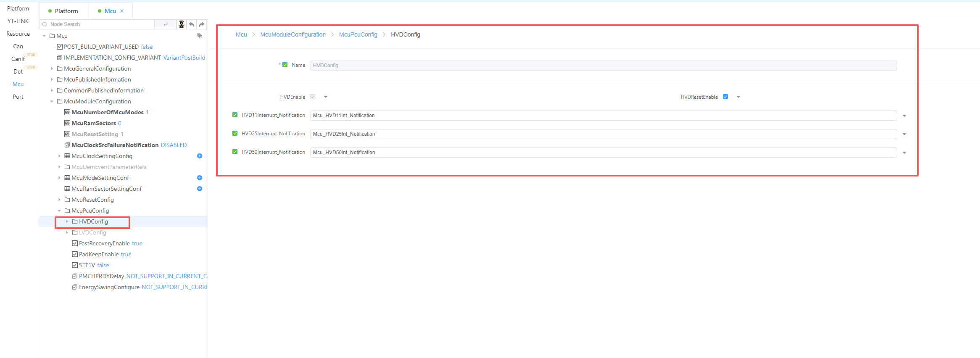
Task: Select Port in the left sidebar
Action: pyautogui.click(x=18, y=97)
